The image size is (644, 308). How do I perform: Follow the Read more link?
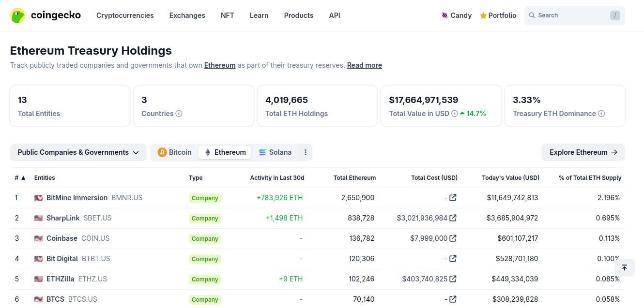[365, 65]
